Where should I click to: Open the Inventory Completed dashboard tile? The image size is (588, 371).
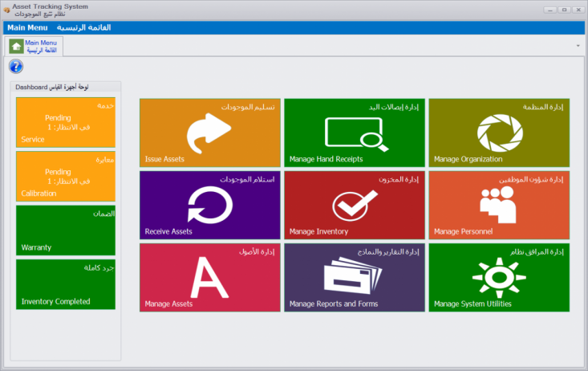tap(66, 284)
